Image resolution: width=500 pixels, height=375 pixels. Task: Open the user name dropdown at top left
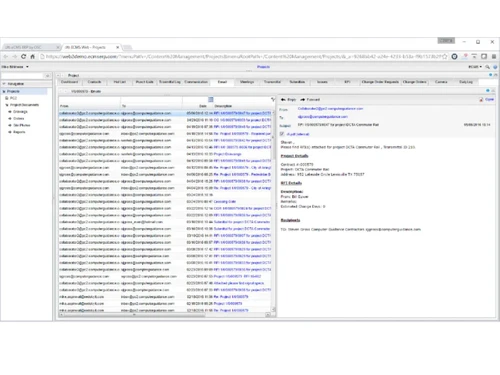pyautogui.click(x=15, y=67)
